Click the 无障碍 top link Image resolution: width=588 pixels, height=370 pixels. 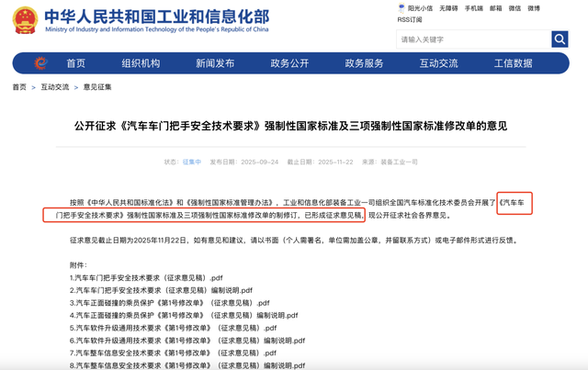pos(448,8)
